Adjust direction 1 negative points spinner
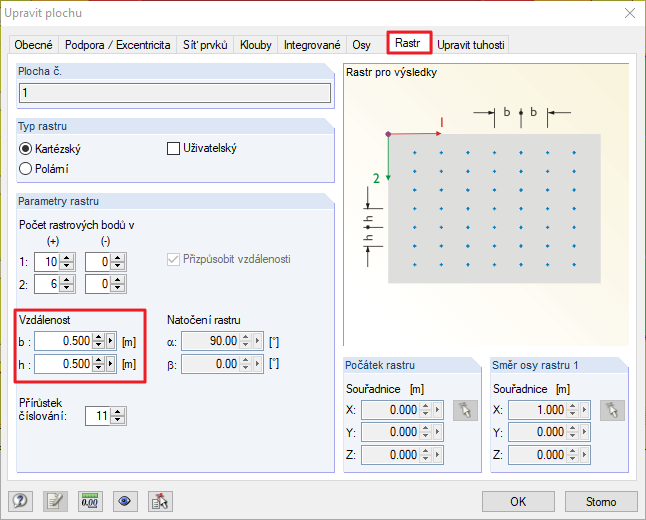Screen dimensions: 646x520 (118, 262)
